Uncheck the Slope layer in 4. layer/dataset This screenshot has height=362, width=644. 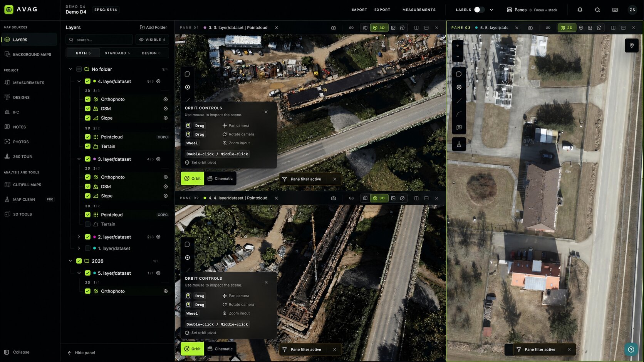click(88, 118)
